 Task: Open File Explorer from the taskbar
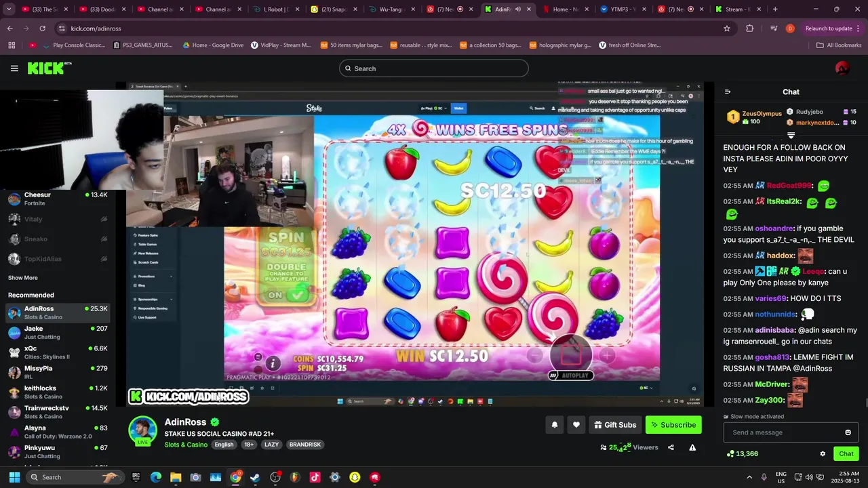176,477
